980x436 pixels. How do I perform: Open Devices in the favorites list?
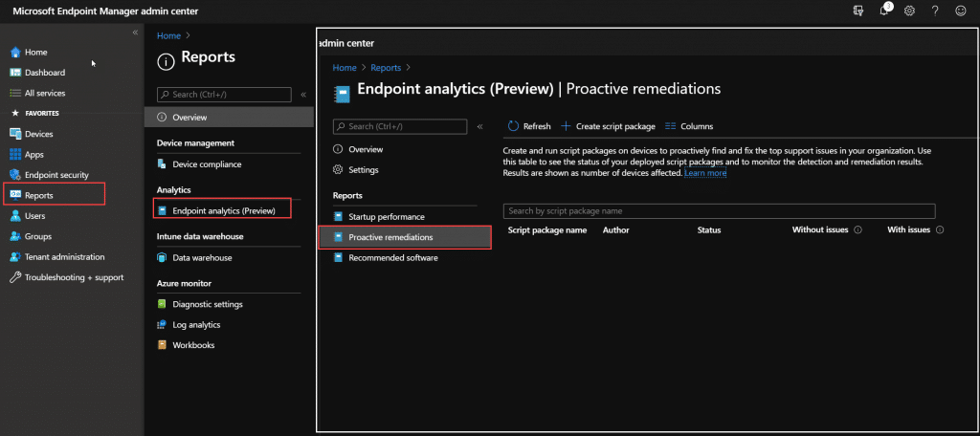(38, 134)
